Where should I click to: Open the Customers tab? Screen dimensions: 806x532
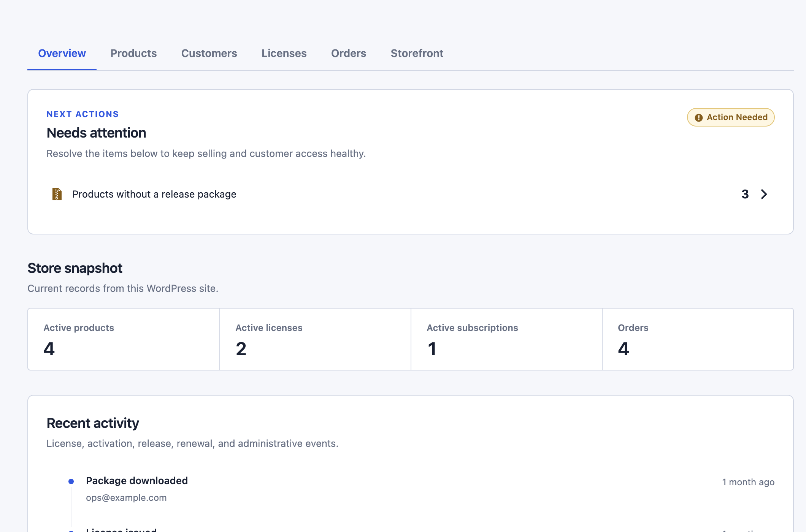(209, 53)
